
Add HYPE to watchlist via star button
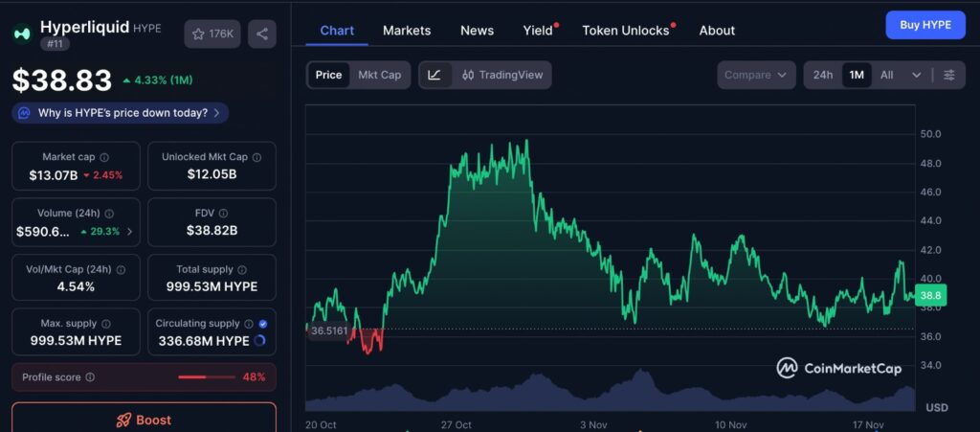pyautogui.click(x=213, y=34)
